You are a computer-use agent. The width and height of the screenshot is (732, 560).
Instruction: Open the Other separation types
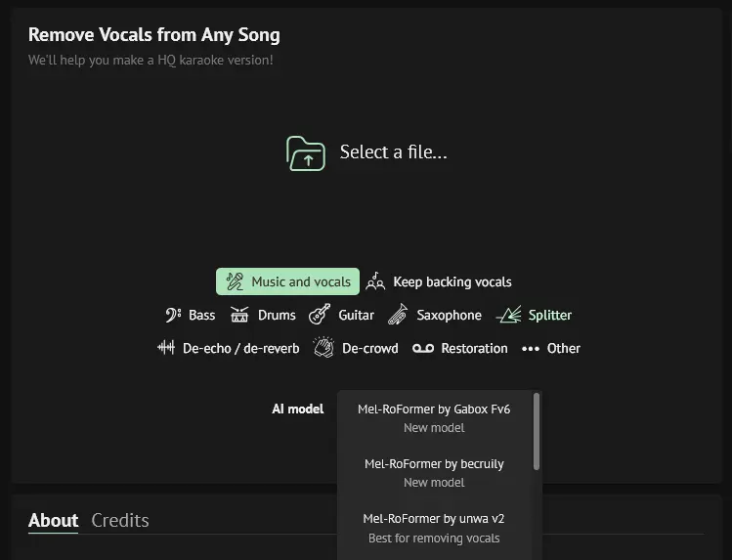tap(551, 348)
